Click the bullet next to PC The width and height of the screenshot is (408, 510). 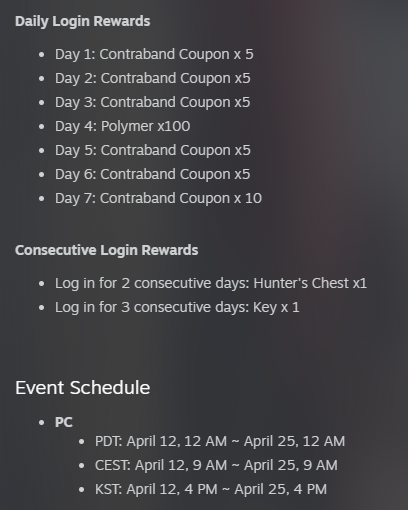tap(41, 423)
